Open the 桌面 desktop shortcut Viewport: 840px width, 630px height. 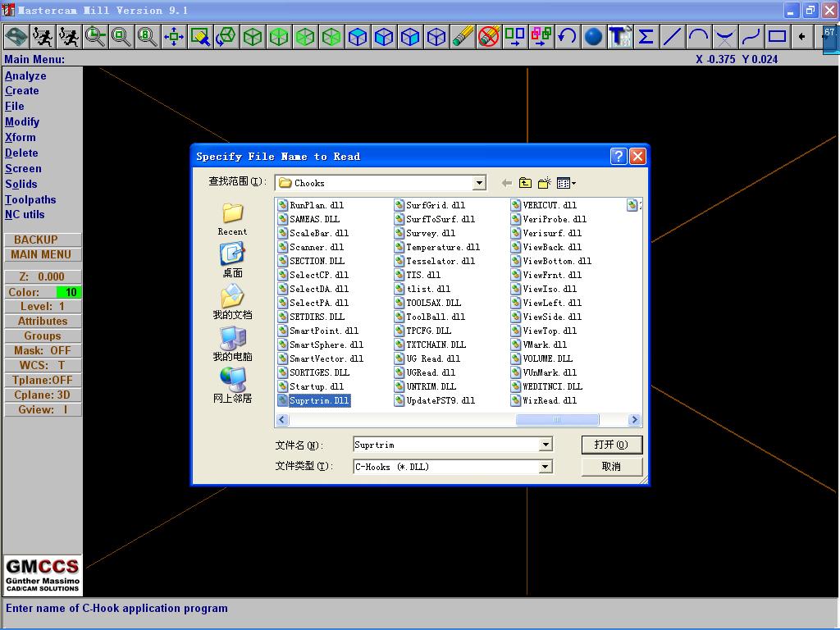tap(232, 260)
